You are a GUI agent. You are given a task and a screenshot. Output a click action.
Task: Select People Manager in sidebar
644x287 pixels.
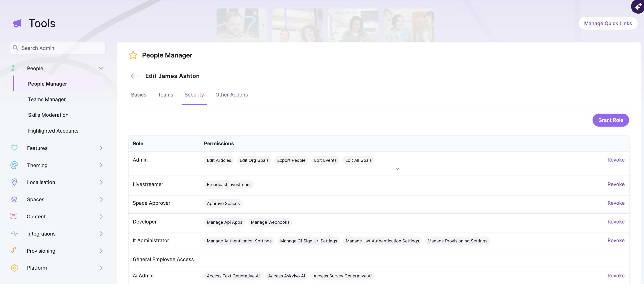[x=58, y=84]
